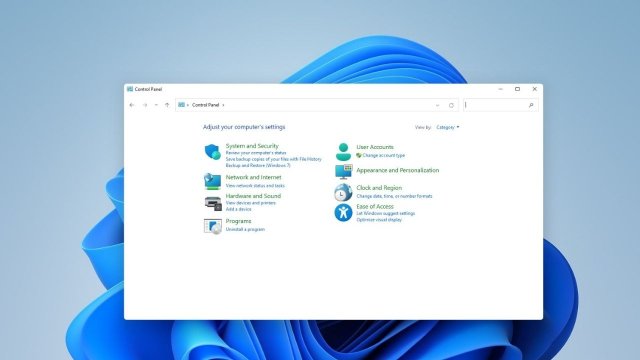The image size is (640, 360).
Task: Open Ease of Access heading
Action: pos(375,207)
